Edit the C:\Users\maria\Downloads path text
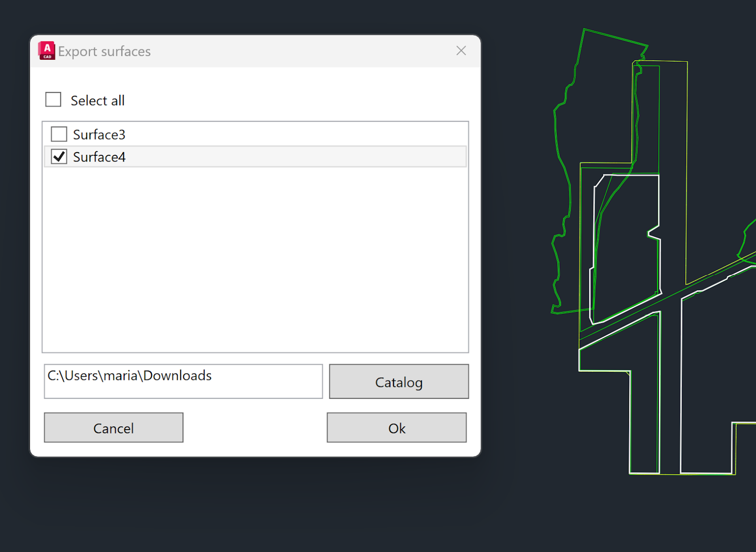Screen dimensions: 756x552 pos(130,375)
